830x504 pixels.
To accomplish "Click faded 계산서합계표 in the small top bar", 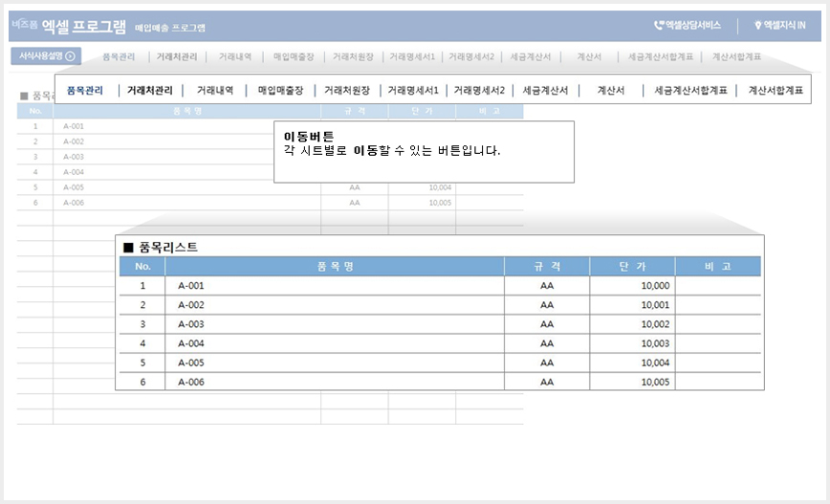I will coord(736,56).
